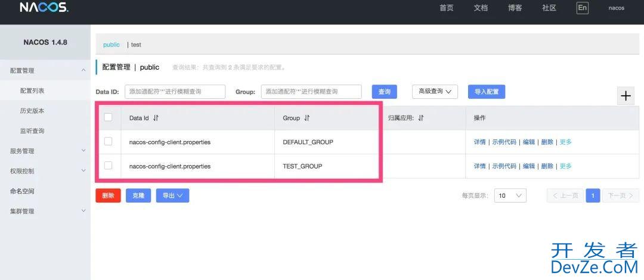Click the blue 查询 button
Viewport: 644px width, 280px height.
(384, 92)
